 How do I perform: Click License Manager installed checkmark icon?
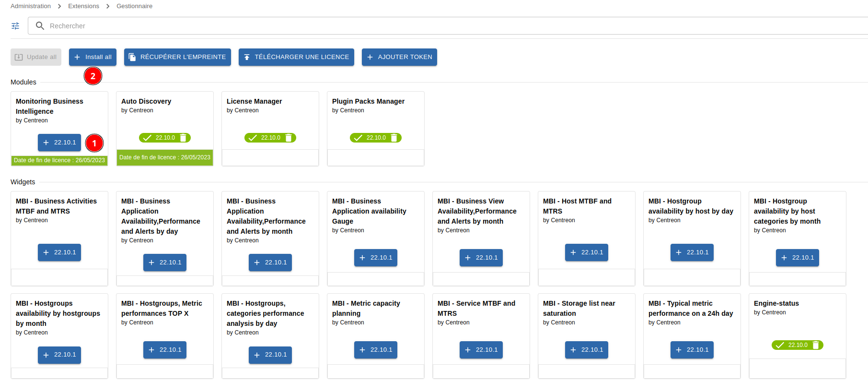coord(253,138)
